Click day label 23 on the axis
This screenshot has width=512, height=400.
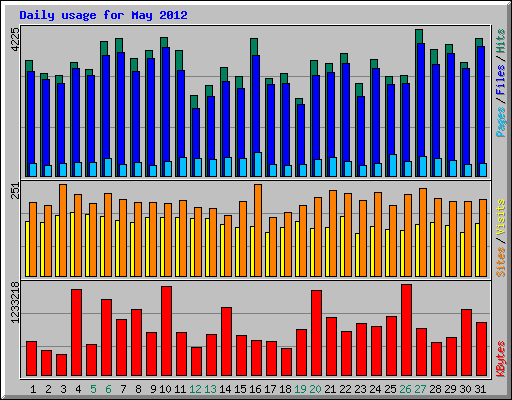(x=360, y=389)
